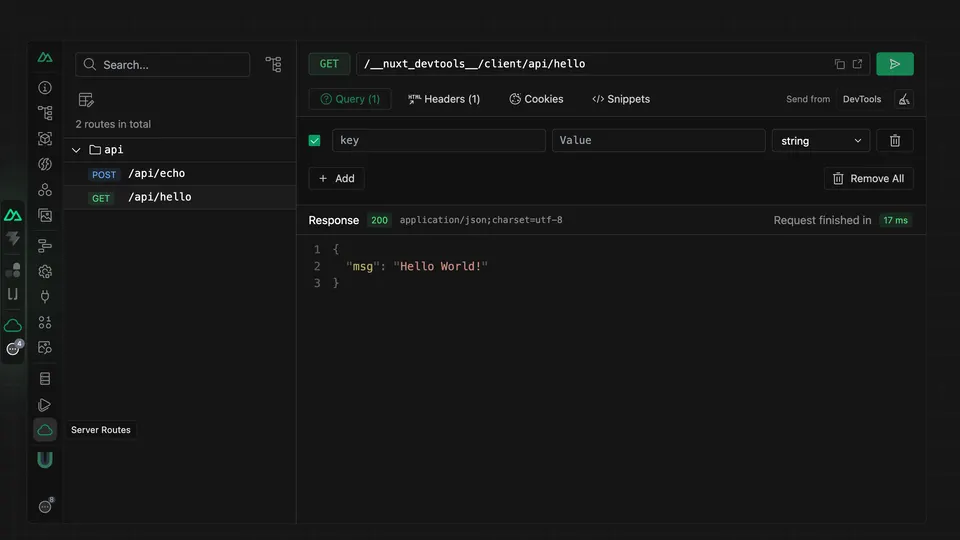The height and width of the screenshot is (540, 960).
Task: Click the Value input field
Action: [658, 140]
